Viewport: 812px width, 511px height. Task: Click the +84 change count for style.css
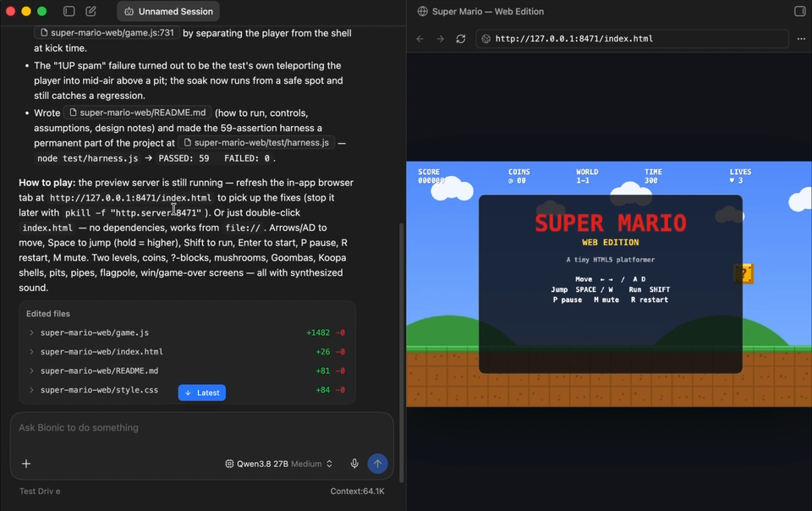(x=322, y=390)
